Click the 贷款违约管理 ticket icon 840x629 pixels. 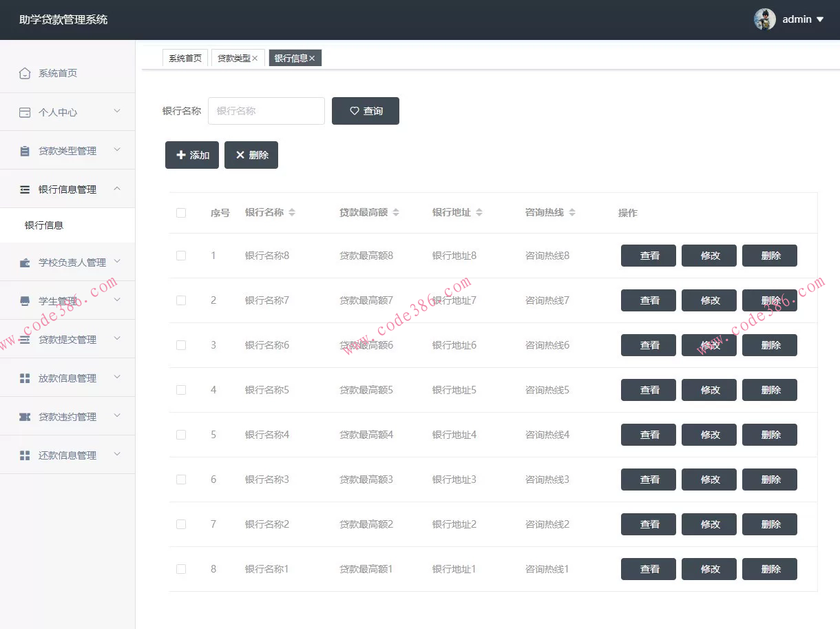click(x=25, y=417)
